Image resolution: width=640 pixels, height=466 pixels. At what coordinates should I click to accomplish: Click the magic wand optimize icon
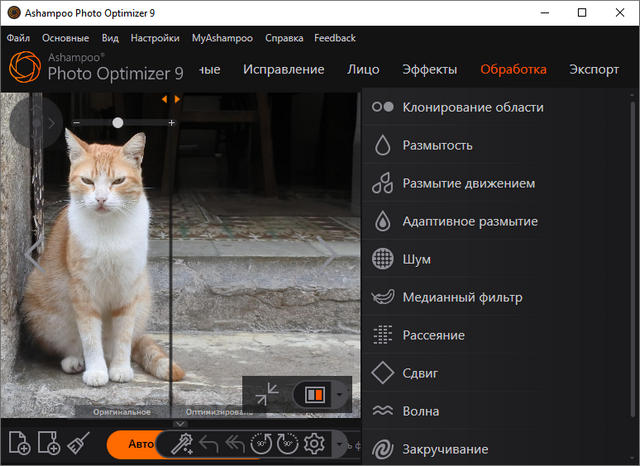pos(181,444)
